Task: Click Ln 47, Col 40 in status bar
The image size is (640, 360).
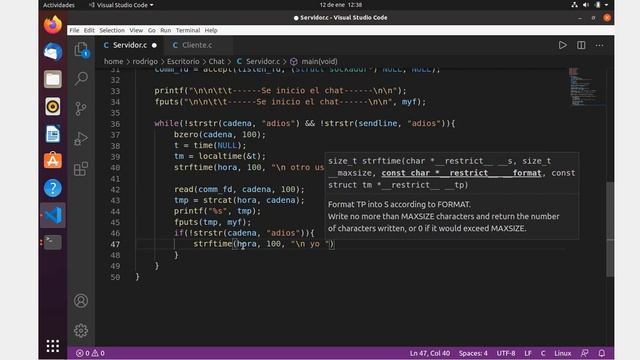Action: 430,353
